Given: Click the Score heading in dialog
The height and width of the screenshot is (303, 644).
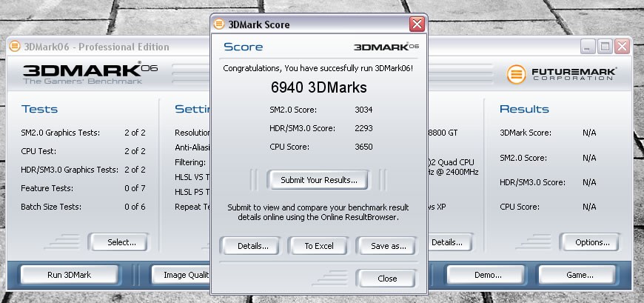Looking at the screenshot, I should coord(243,47).
